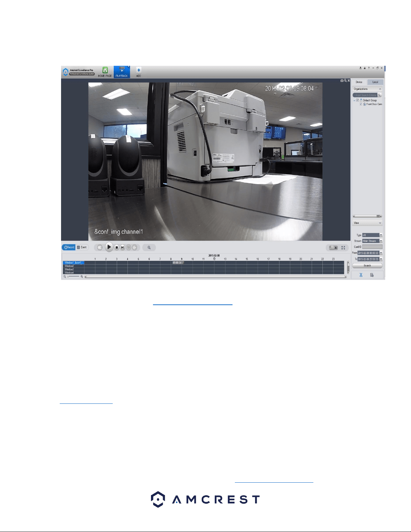The image size is (411, 532).
Task: Switch to the Device tab
Action: [x=359, y=82]
